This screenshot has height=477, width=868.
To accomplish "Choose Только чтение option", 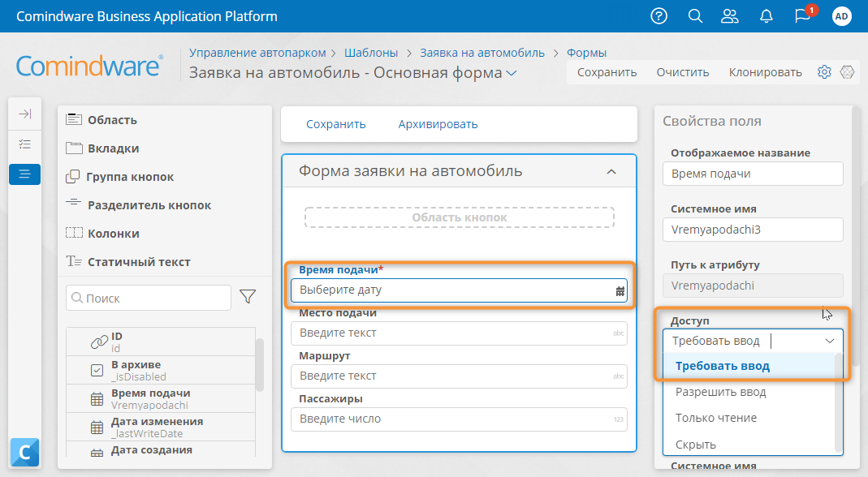I will [x=749, y=418].
